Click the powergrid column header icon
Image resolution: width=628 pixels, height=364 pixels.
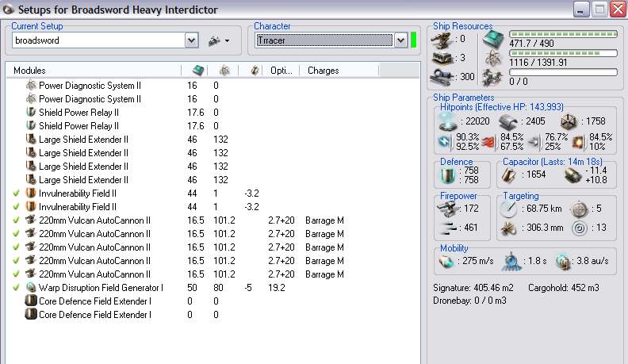(224, 71)
